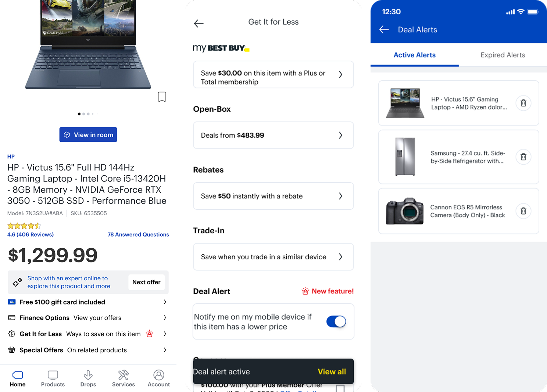
Task: Open Services in bottom navigation
Action: coord(124,379)
